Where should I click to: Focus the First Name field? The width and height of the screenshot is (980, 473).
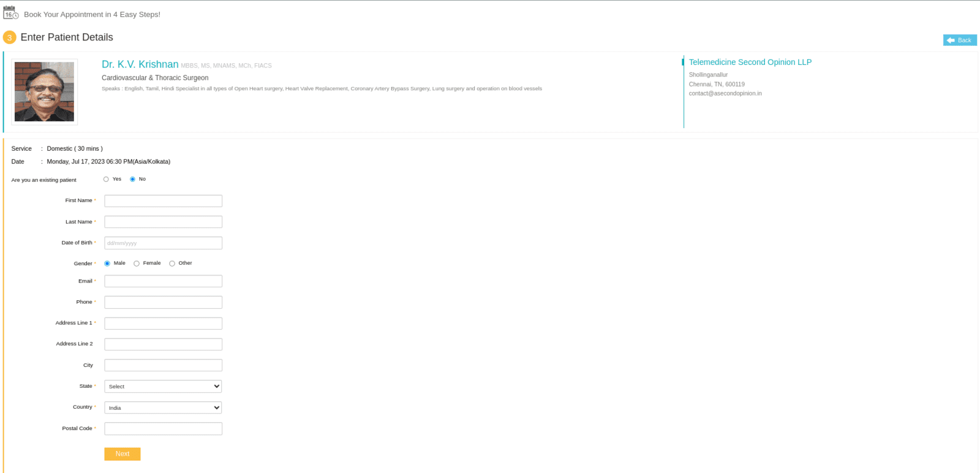pyautogui.click(x=163, y=201)
